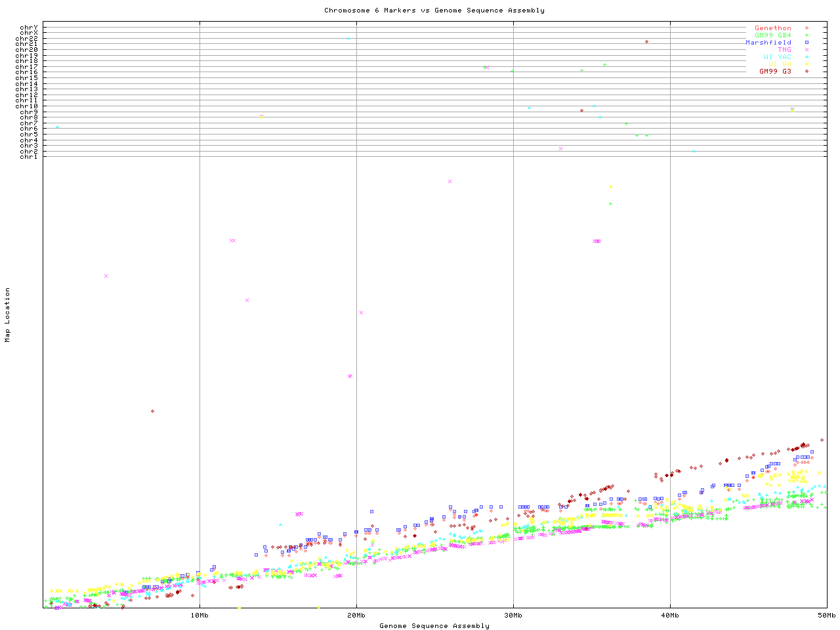This screenshot has width=840, height=630.
Task: Click the chrY label on the y-axis
Action: point(29,28)
